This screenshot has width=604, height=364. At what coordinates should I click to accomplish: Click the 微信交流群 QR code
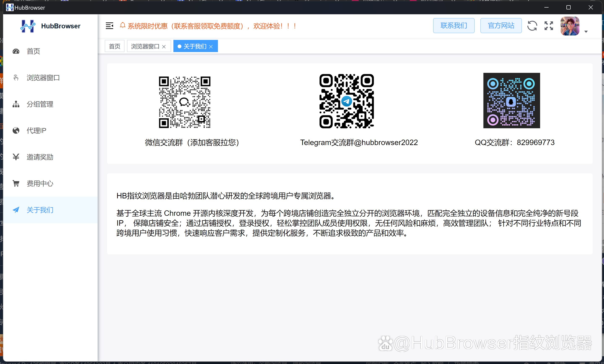[x=185, y=102]
